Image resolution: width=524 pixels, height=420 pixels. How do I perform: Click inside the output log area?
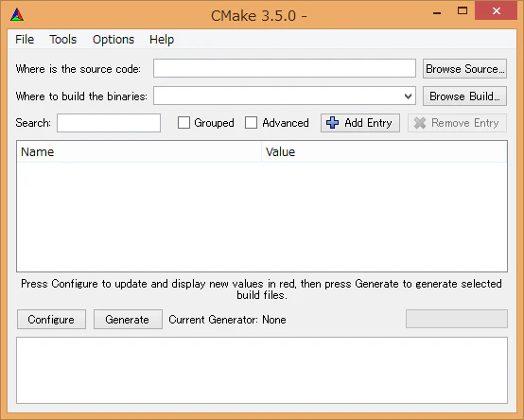(x=262, y=370)
